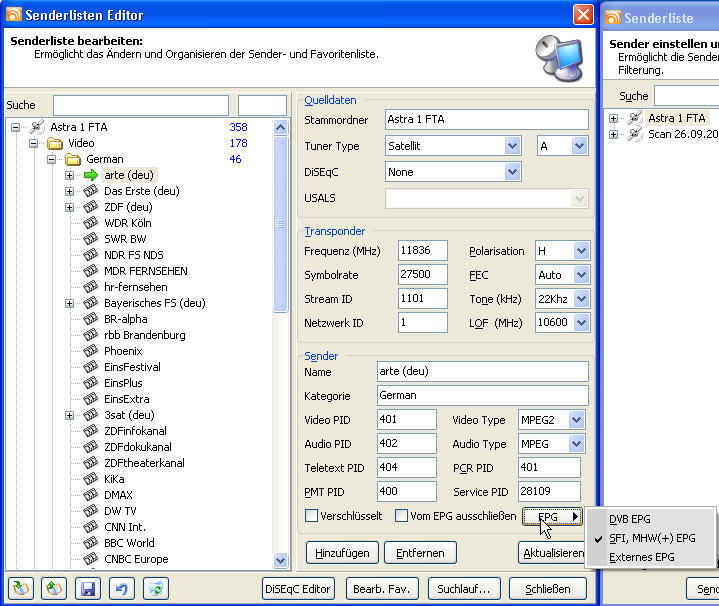The width and height of the screenshot is (719, 606).
Task: Select the DVB EPG menu option
Action: pos(630,519)
